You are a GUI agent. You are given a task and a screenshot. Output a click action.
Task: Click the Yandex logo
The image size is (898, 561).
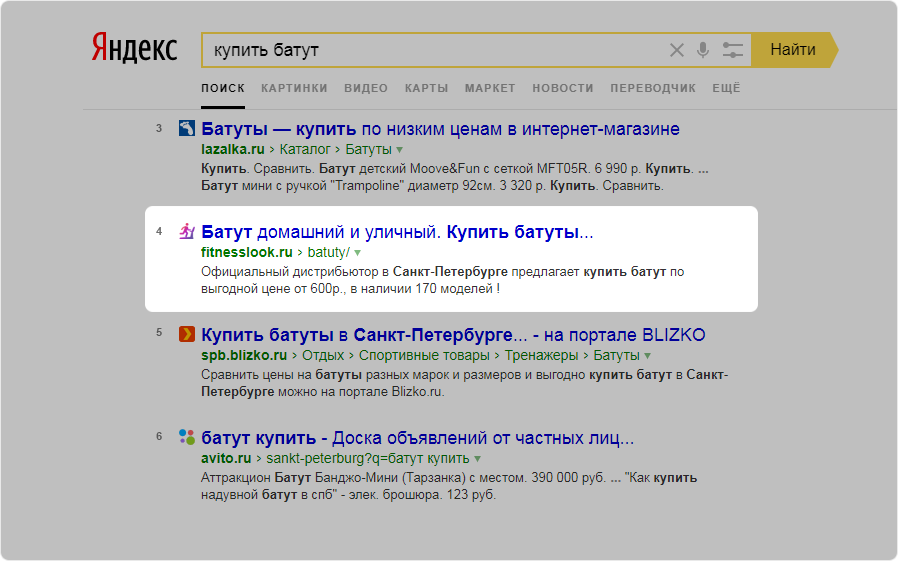(134, 48)
